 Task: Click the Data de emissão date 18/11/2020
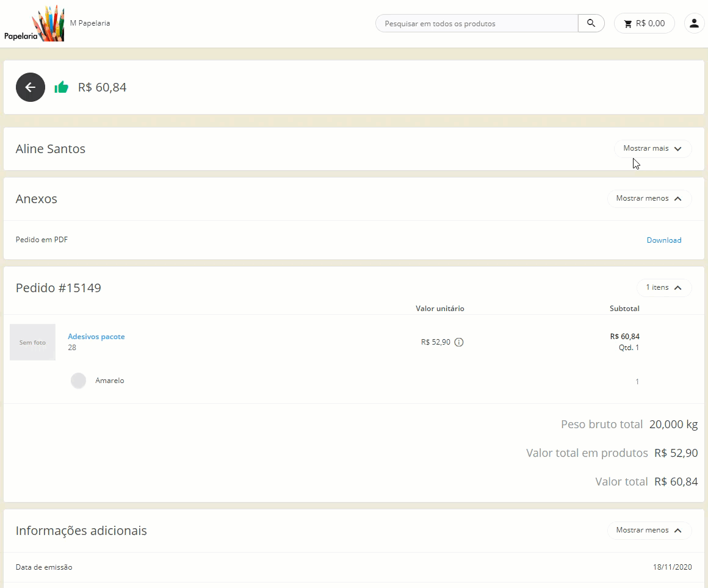click(672, 567)
